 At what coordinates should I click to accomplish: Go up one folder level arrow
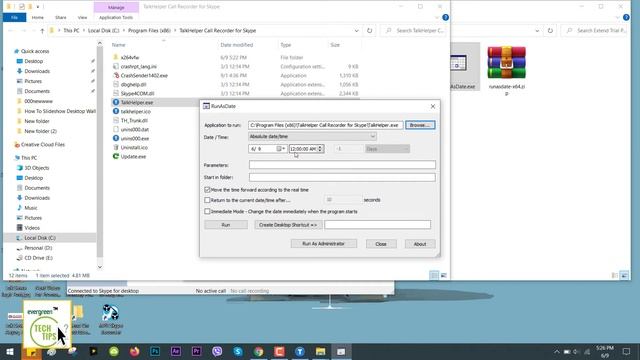[x=42, y=31]
